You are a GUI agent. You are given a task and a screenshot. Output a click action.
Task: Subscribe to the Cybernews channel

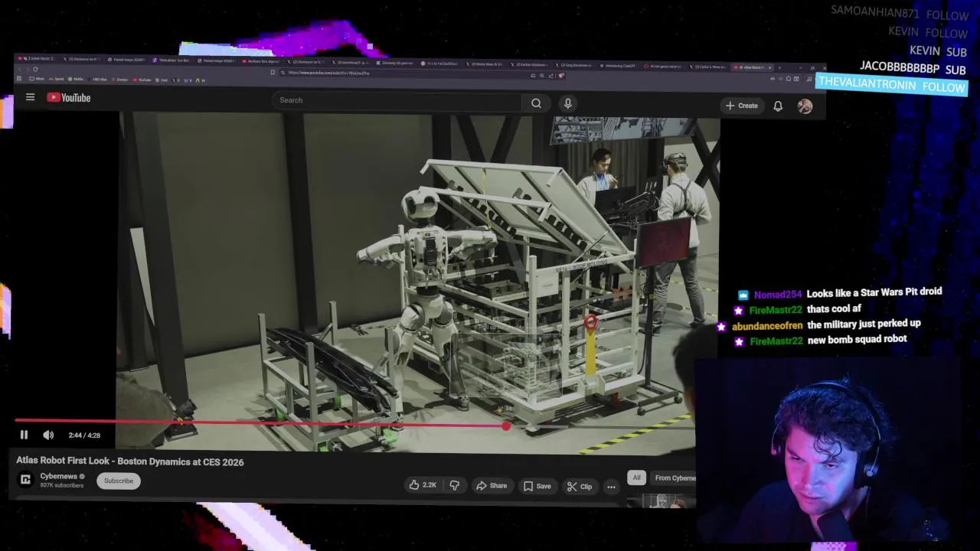[x=119, y=481]
